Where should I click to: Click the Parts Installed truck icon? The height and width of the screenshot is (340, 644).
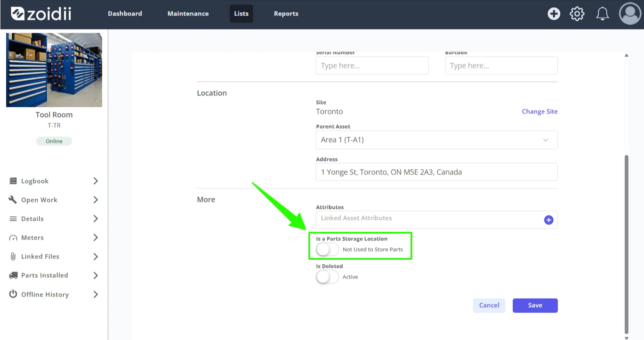click(13, 275)
